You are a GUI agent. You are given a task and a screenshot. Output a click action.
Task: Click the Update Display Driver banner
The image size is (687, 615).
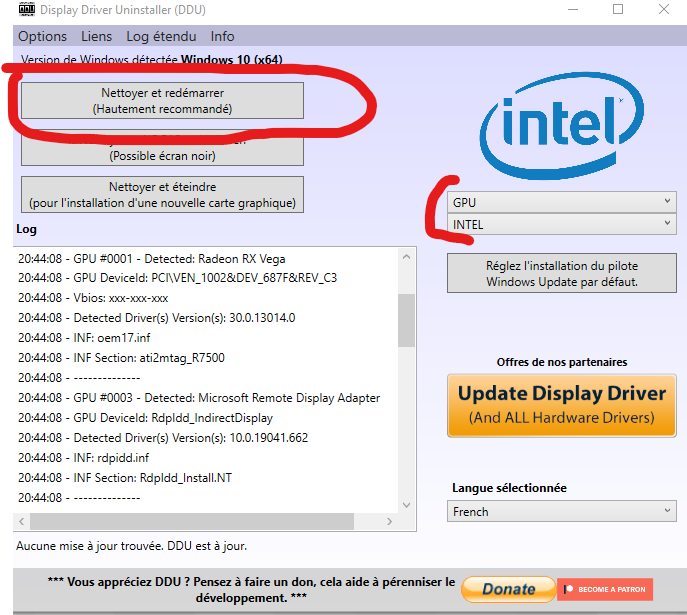[x=561, y=406]
